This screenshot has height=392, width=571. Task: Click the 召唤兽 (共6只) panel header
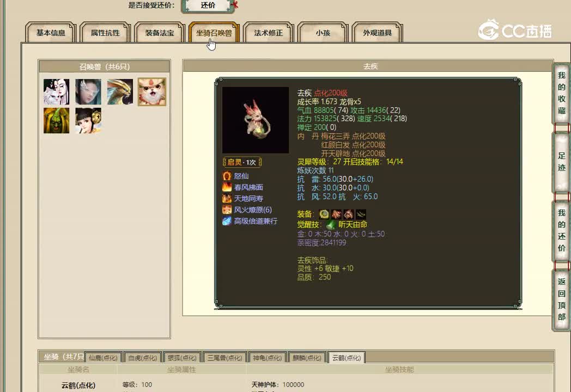(x=105, y=66)
